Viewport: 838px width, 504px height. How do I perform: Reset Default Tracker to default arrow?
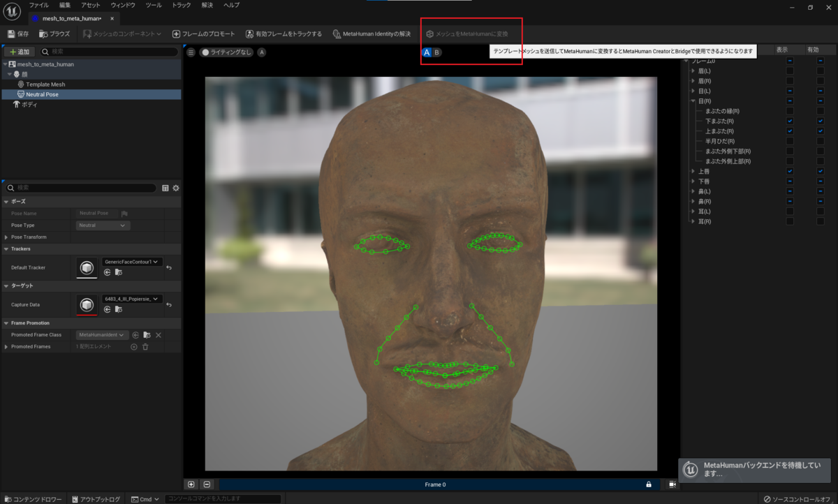(169, 267)
